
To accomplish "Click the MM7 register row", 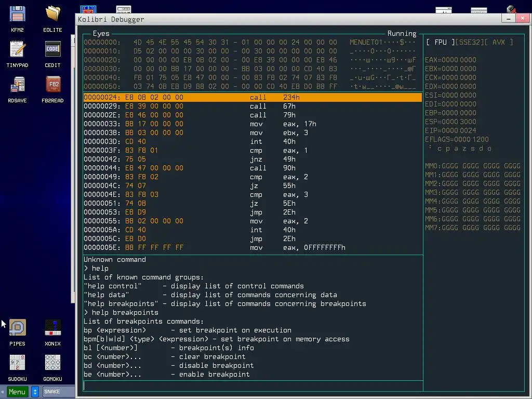I will (473, 228).
